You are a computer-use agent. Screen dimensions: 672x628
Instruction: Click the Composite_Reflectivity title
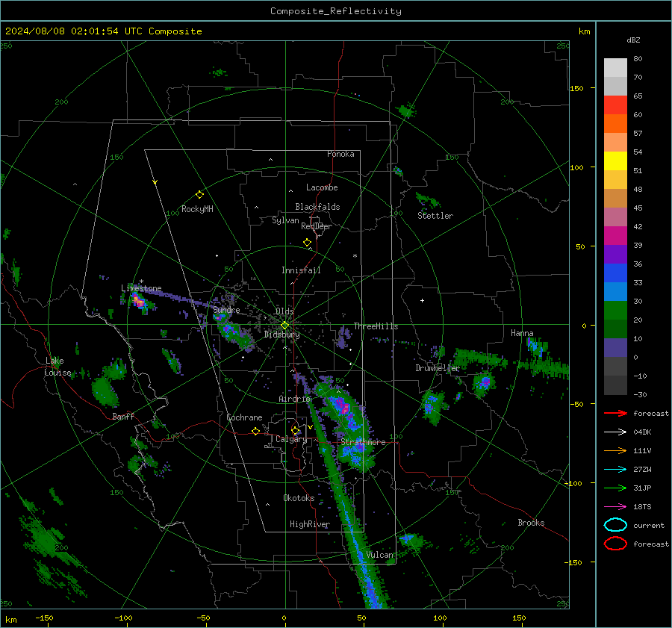[x=335, y=11]
